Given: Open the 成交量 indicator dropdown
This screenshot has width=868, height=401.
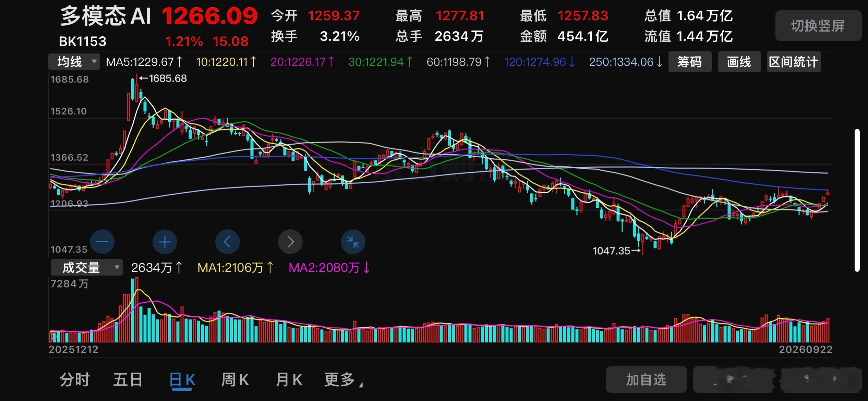Looking at the screenshot, I should tap(86, 267).
